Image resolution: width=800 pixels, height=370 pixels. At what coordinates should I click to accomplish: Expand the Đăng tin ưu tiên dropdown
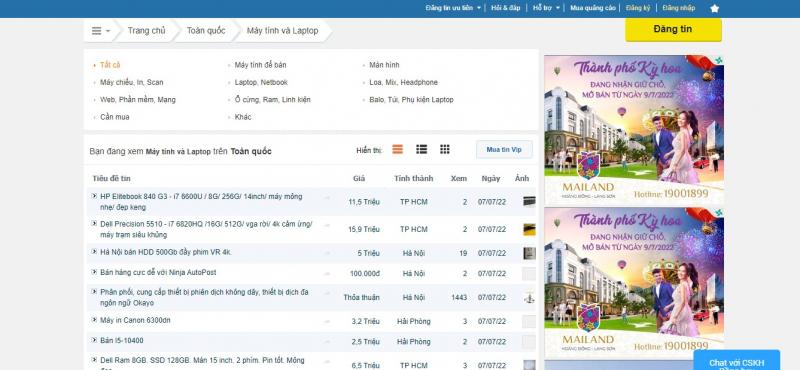(453, 8)
